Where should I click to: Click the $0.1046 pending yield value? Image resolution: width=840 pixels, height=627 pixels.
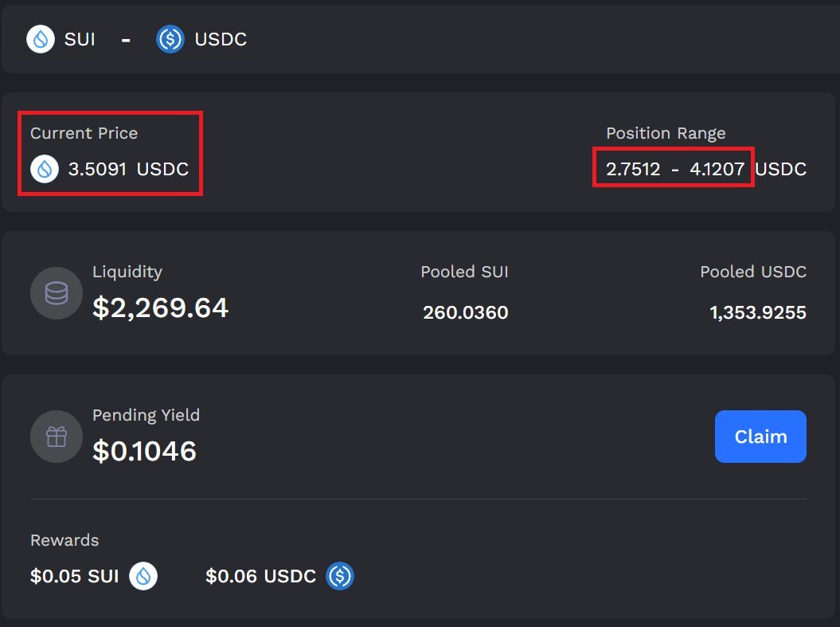145,451
